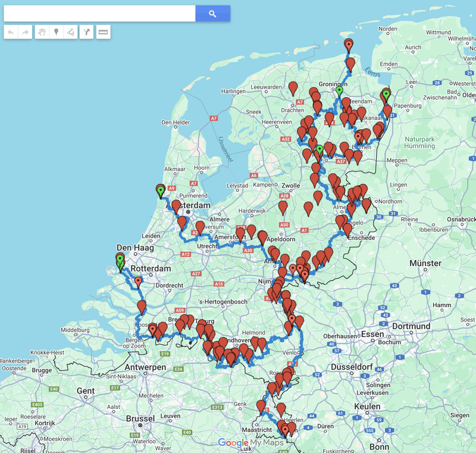The image size is (476, 453).
Task: Focus the map search input field
Action: point(99,13)
